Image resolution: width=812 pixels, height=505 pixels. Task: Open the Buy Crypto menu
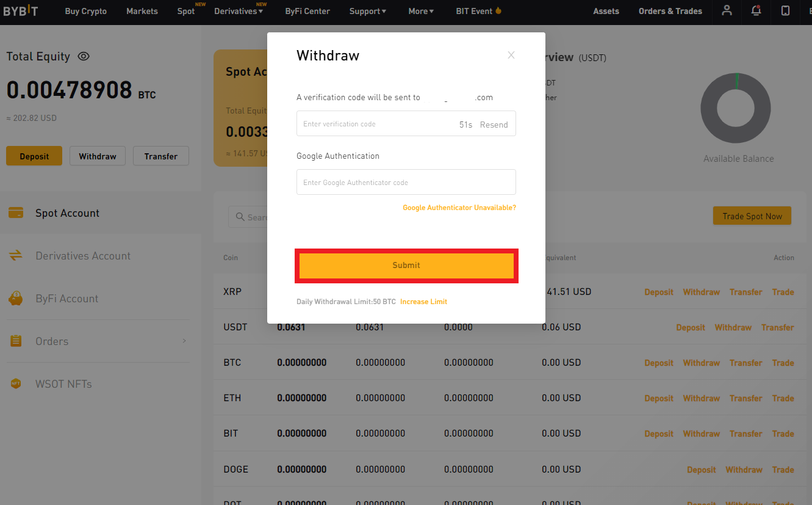tap(86, 11)
